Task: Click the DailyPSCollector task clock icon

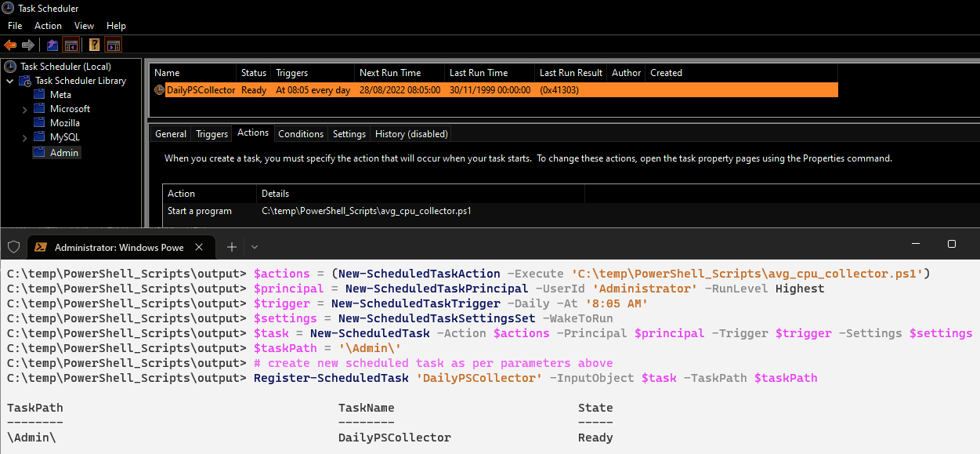Action: tap(158, 89)
